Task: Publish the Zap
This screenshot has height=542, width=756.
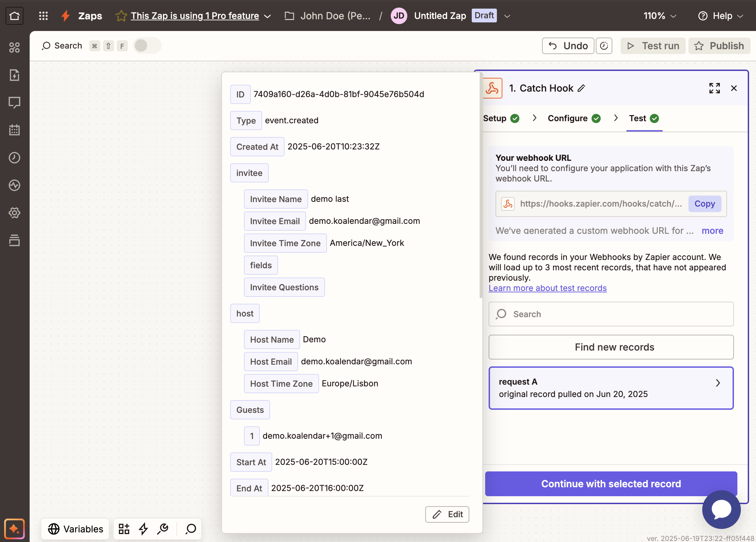Action: (x=719, y=46)
